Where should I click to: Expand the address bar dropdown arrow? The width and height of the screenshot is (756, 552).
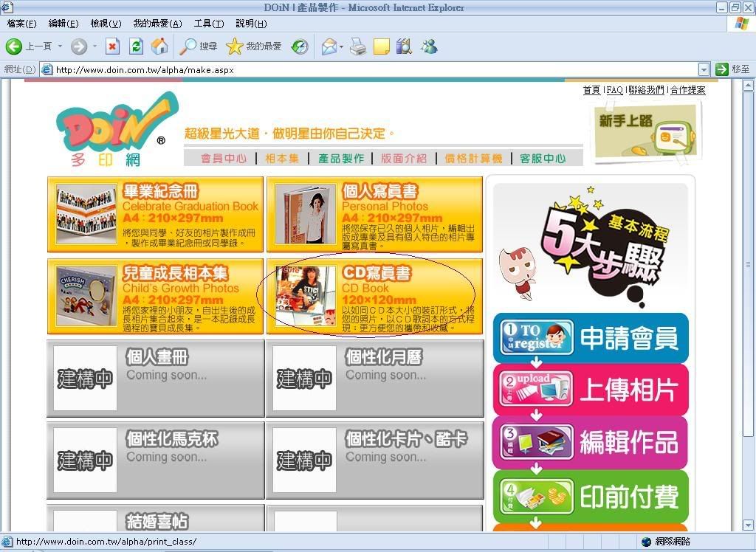point(703,69)
